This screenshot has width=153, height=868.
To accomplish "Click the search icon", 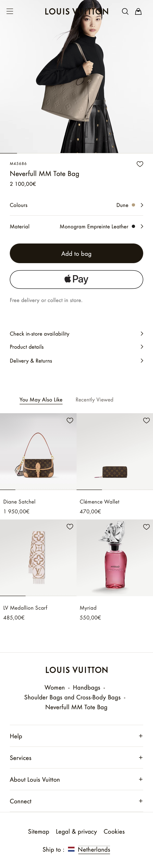I will pos(125,11).
